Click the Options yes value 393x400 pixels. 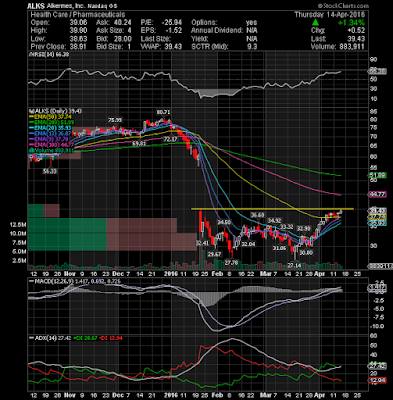click(252, 23)
